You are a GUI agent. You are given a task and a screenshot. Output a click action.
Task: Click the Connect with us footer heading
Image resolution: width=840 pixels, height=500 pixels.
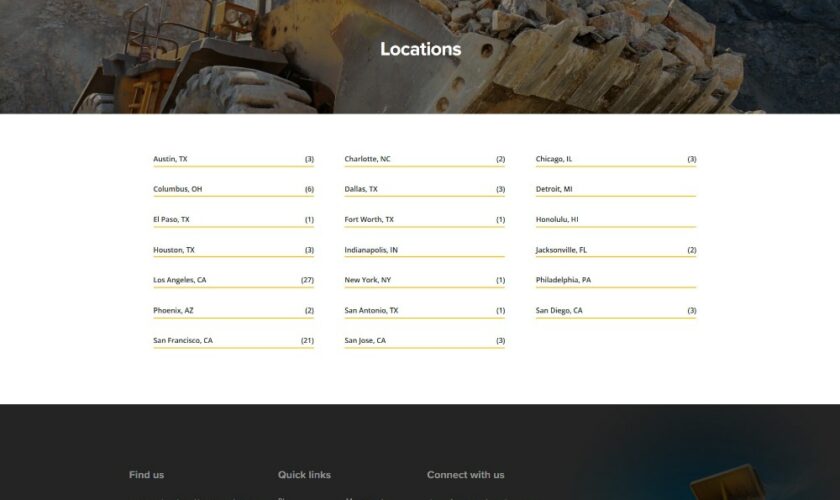[466, 475]
